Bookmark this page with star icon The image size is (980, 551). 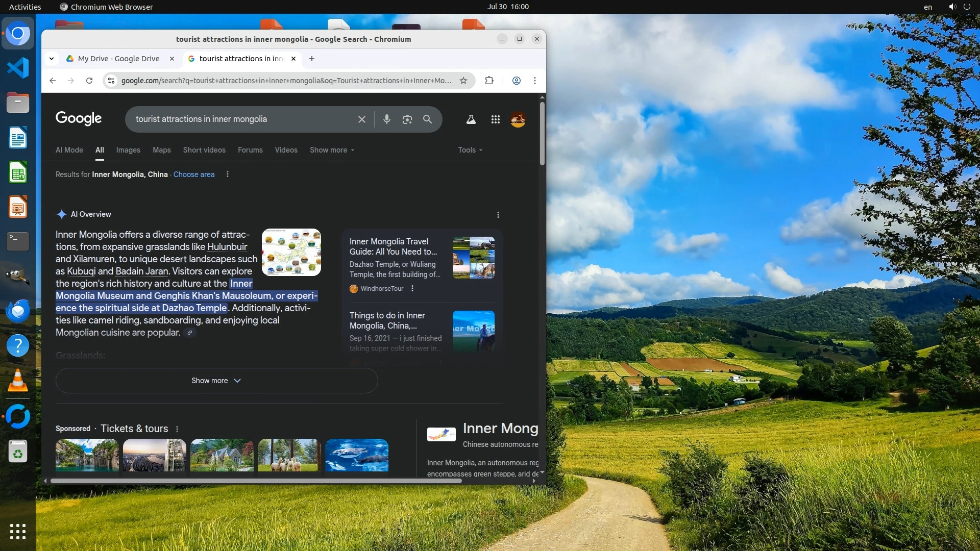click(463, 81)
